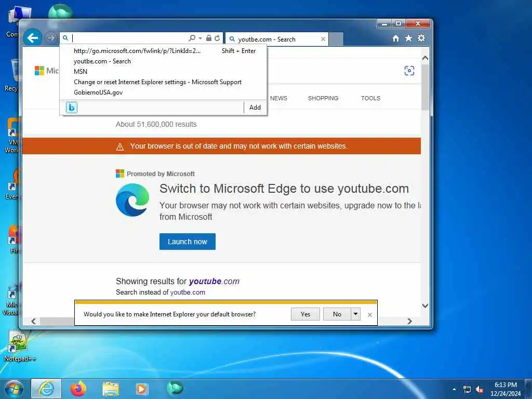Launch Firefox from the taskbar
The height and width of the screenshot is (399, 532).
point(78,389)
